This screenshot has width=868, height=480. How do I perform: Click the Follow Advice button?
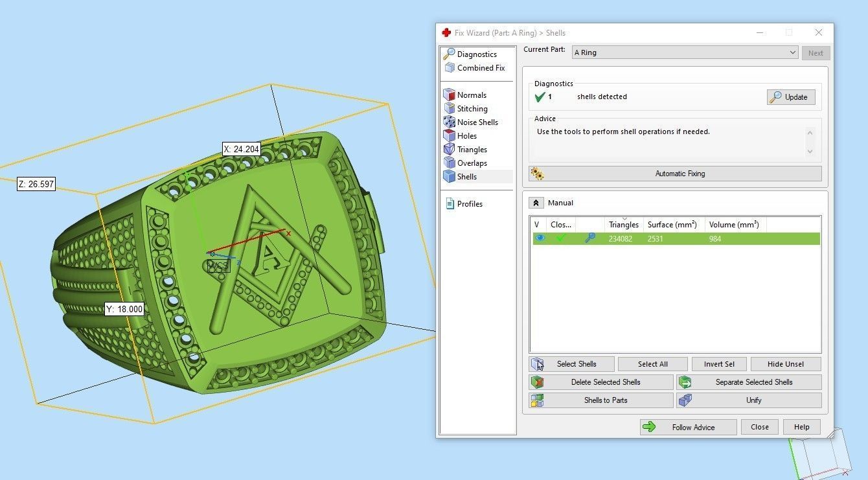tap(688, 427)
